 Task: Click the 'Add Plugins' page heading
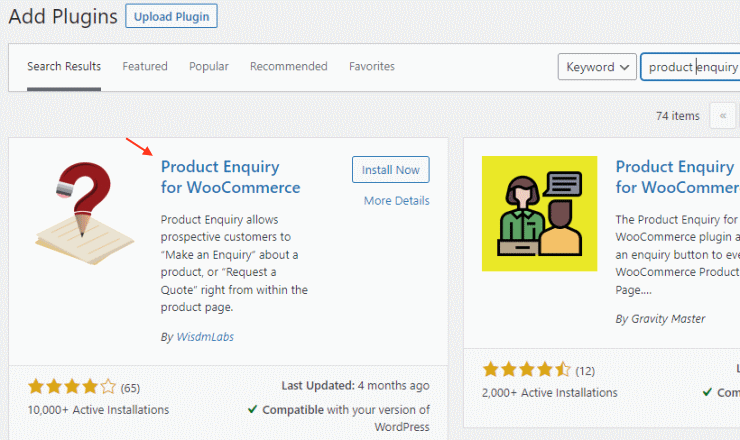(63, 16)
